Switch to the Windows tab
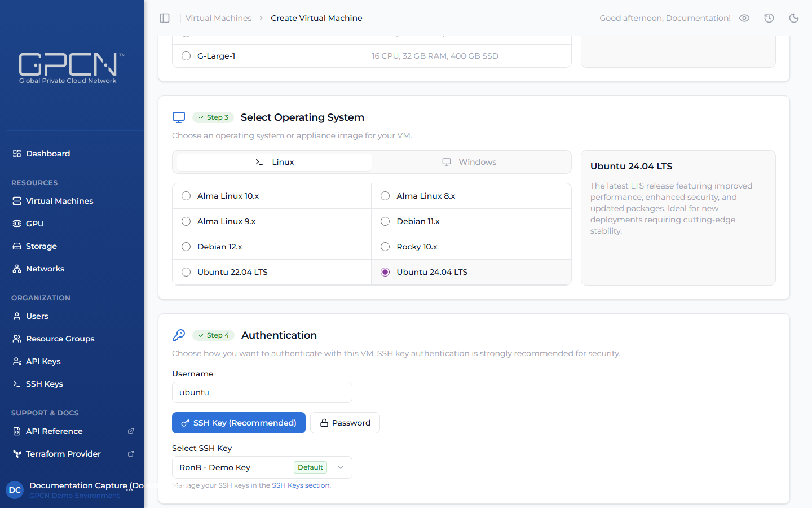Image resolution: width=812 pixels, height=508 pixels. 469,162
